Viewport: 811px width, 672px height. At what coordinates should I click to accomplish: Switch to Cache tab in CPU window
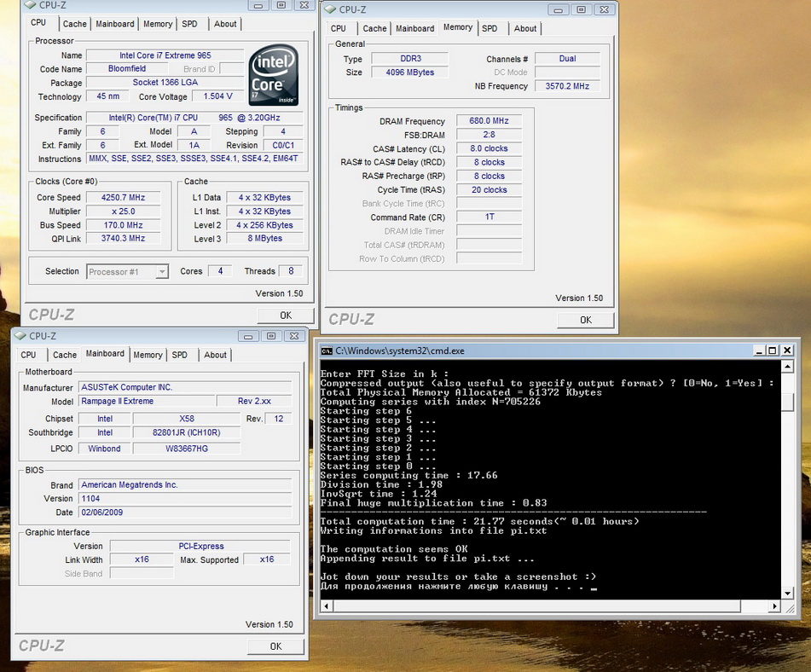[74, 24]
